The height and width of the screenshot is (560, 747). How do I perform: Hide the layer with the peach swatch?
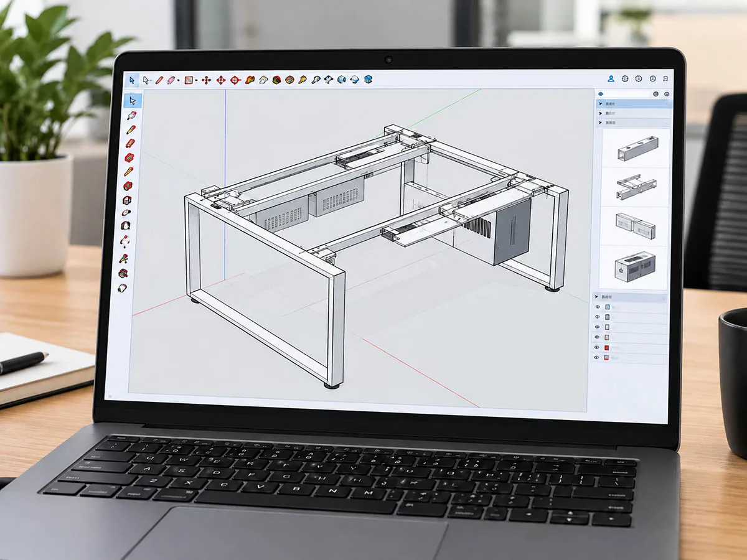pyautogui.click(x=597, y=337)
